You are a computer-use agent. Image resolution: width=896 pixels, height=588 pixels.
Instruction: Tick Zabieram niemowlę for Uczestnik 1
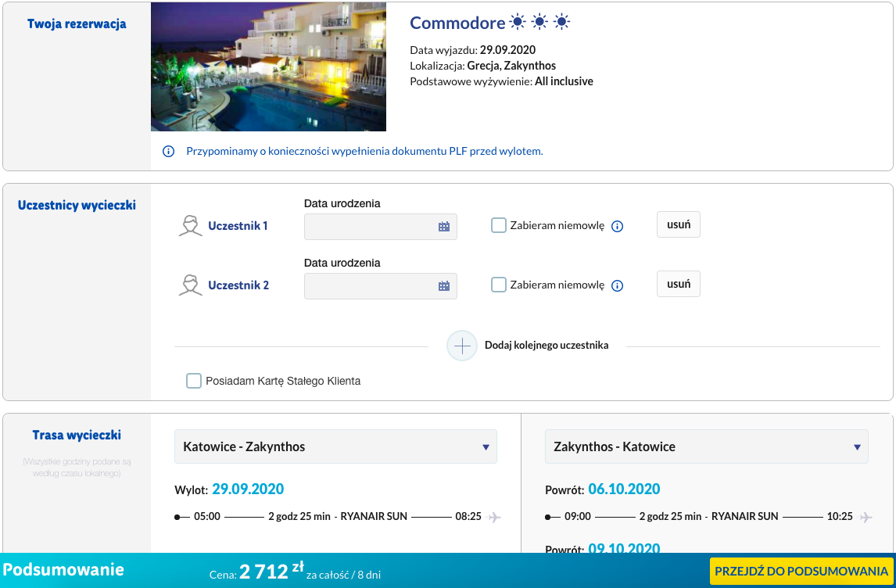click(x=499, y=225)
